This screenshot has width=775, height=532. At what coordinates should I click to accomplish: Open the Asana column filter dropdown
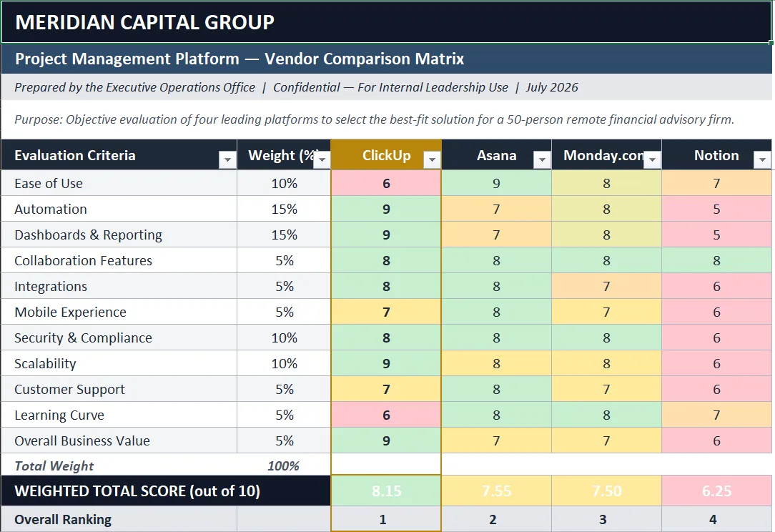click(542, 159)
